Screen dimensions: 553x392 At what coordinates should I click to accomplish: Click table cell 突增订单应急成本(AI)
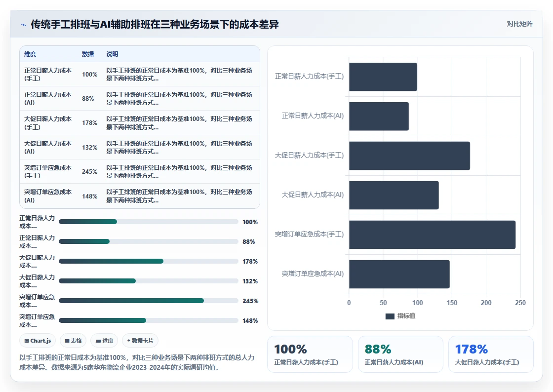click(48, 196)
